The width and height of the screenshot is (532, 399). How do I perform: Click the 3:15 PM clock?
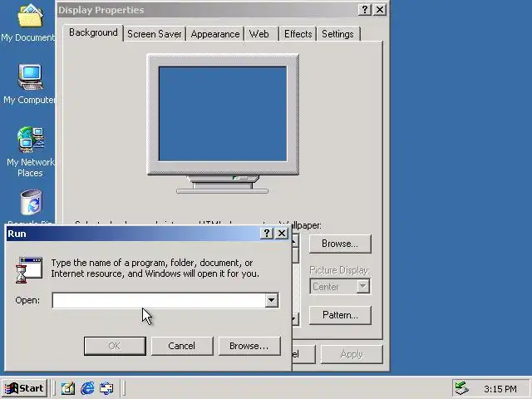(500, 389)
